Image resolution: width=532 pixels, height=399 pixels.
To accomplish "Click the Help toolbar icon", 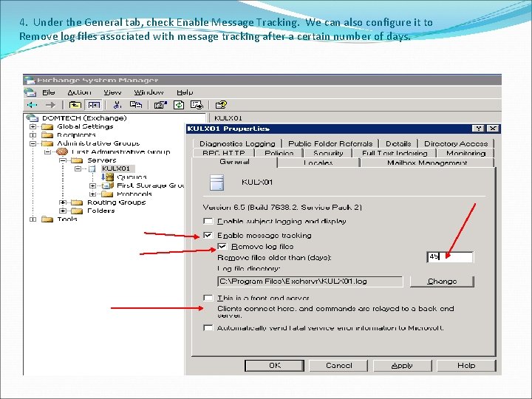I will 221,105.
